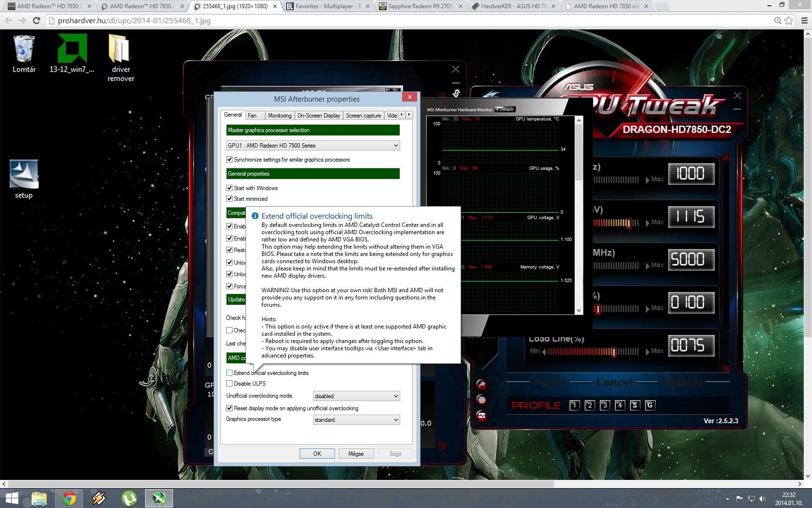Switch to On-Screen Display tab
The width and height of the screenshot is (812, 508).
(x=319, y=116)
